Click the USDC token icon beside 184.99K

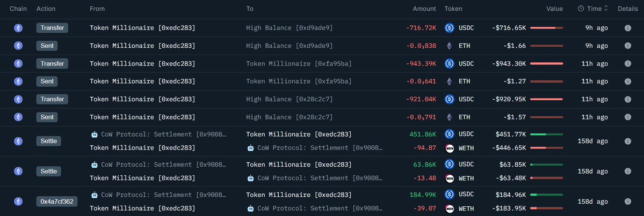[x=450, y=195]
